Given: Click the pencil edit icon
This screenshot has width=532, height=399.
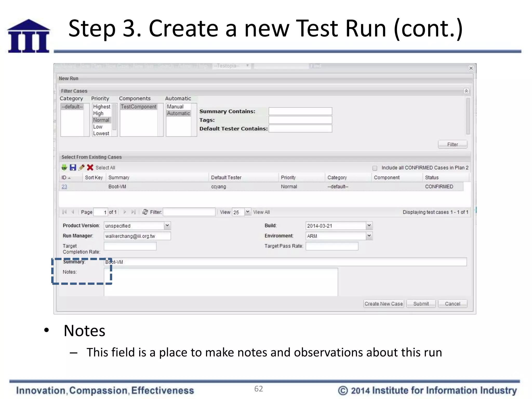Looking at the screenshot, I should point(82,168).
